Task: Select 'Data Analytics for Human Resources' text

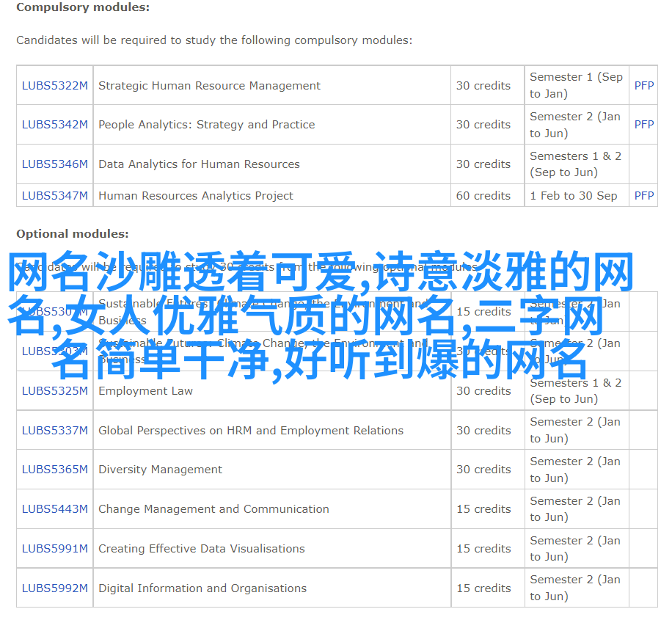Action: point(199,164)
